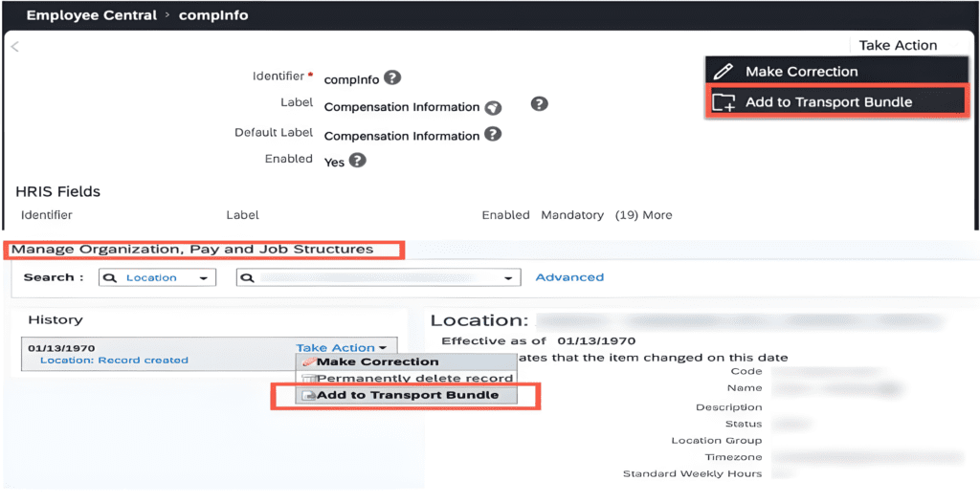Click compInfo breadcrumb item

click(213, 15)
